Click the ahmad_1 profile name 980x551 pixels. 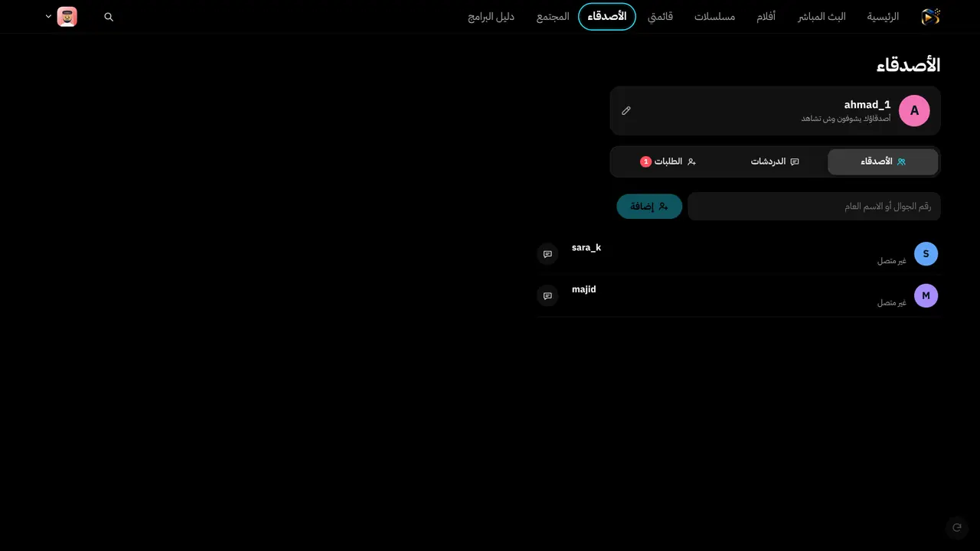click(867, 105)
